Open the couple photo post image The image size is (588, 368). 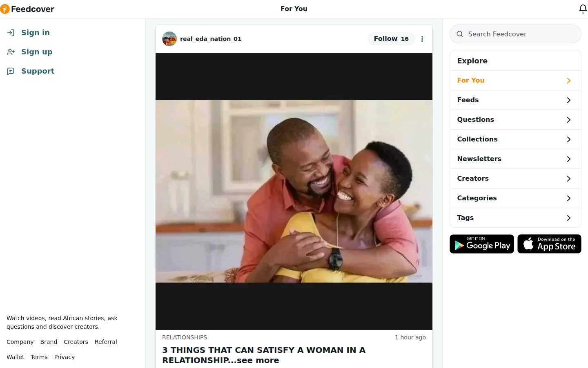[x=294, y=191]
